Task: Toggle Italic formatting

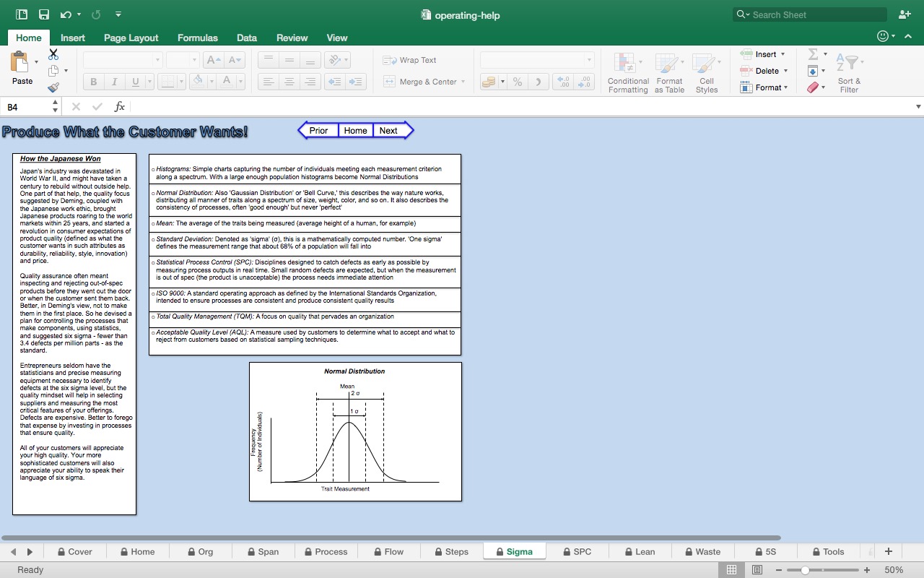Action: click(x=114, y=82)
